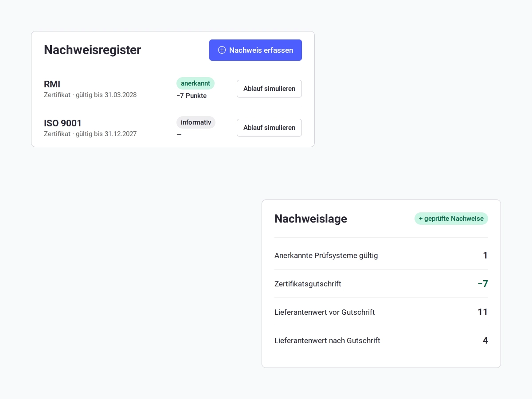Select the Anerkannte Prüfsysteme gültig row
Viewport: 532px width, 399px height.
[381, 255]
